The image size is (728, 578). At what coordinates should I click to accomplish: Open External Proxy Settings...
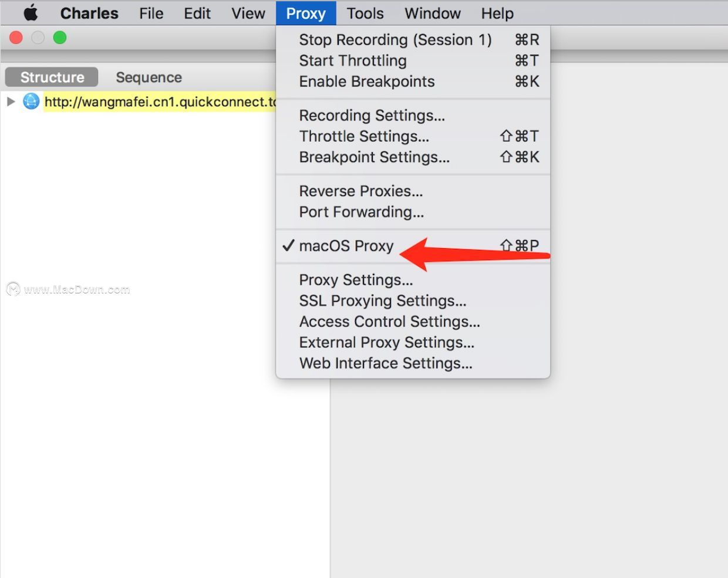(x=413, y=343)
